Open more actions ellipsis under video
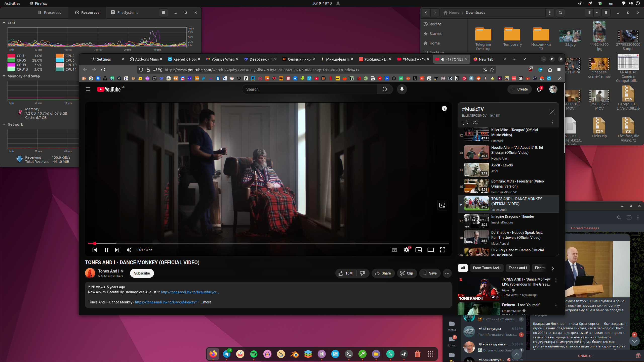Image resolution: width=644 pixels, height=362 pixels. (447, 273)
